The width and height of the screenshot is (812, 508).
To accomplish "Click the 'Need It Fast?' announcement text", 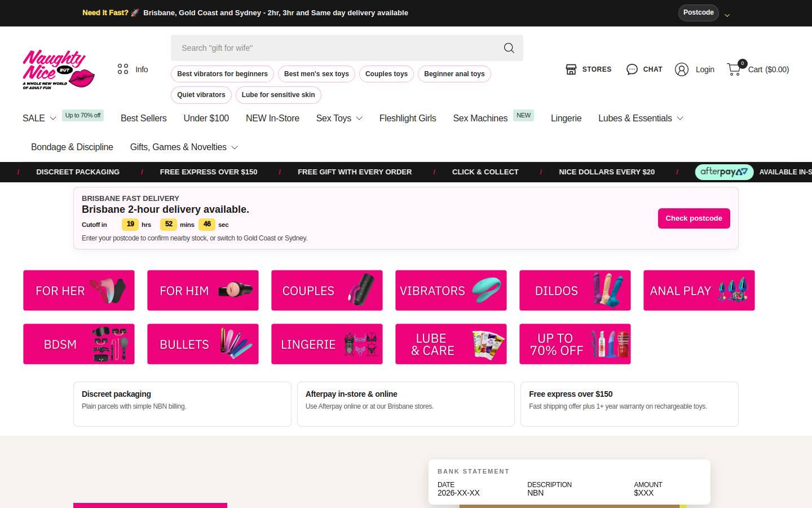I will [x=105, y=12].
